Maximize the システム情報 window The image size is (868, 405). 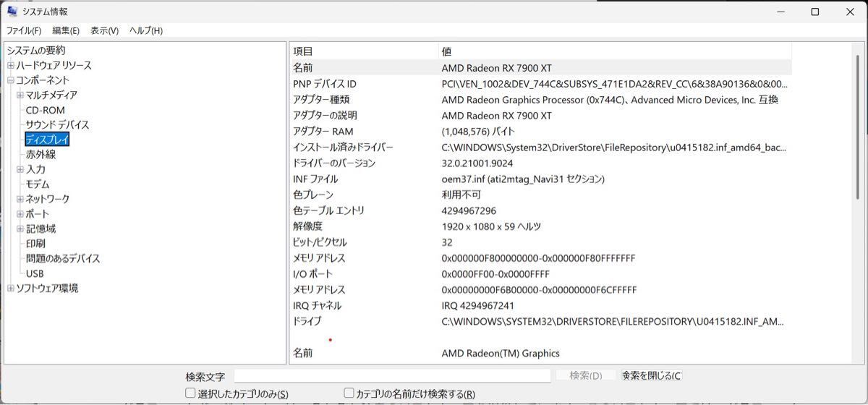click(x=814, y=12)
